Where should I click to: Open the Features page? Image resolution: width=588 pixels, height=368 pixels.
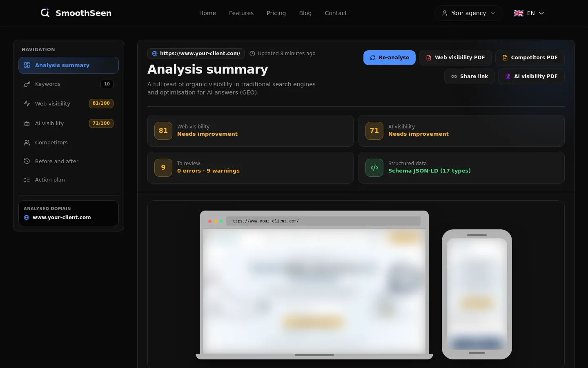click(241, 13)
